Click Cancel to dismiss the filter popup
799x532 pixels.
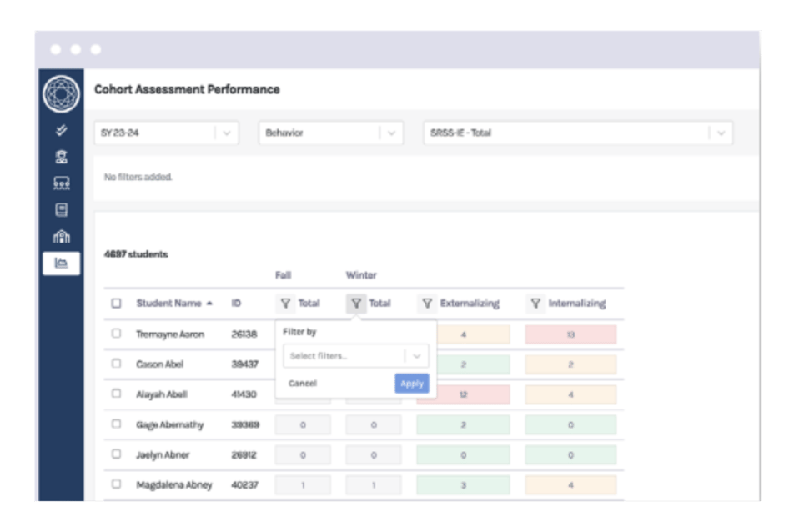[301, 383]
